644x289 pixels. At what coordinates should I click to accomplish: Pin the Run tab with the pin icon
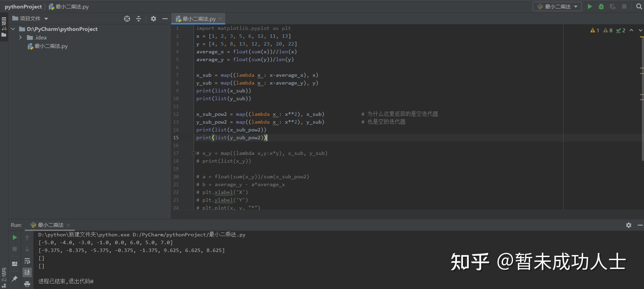pyautogui.click(x=15, y=279)
